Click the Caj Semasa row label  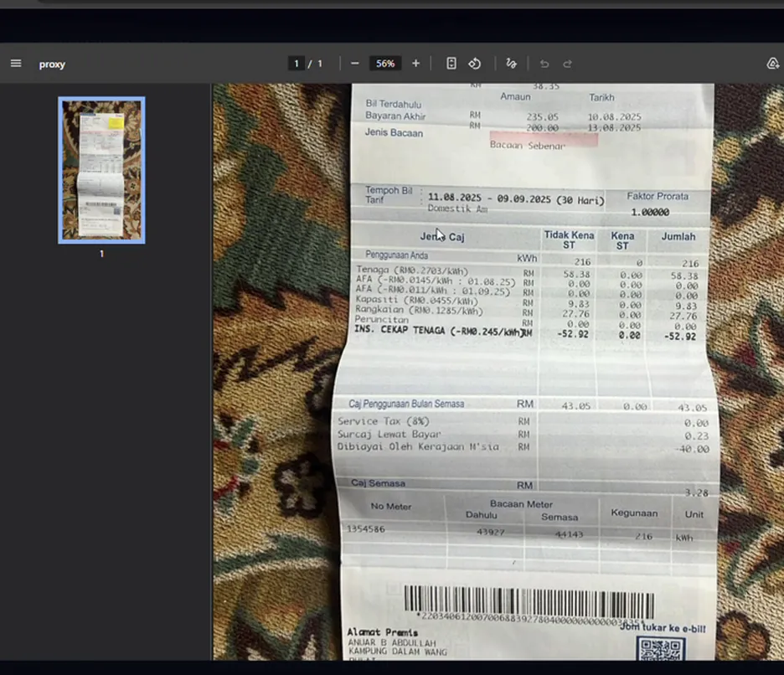tap(378, 483)
